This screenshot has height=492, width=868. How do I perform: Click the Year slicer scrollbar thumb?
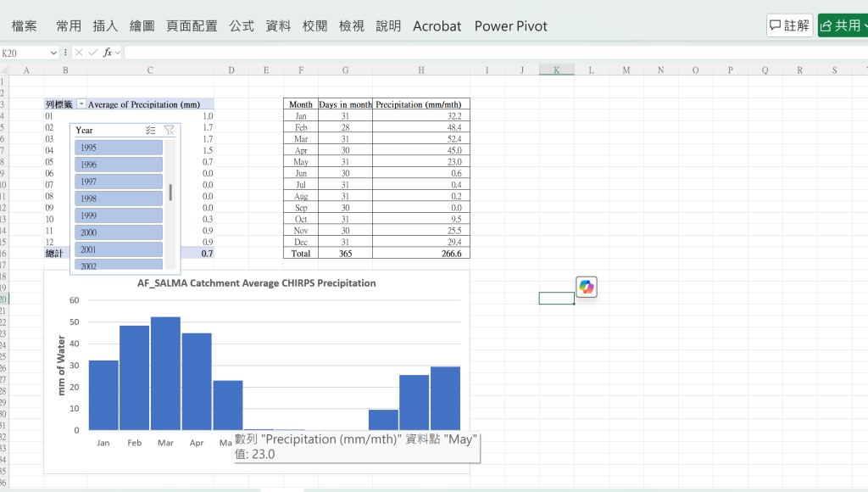click(x=170, y=193)
